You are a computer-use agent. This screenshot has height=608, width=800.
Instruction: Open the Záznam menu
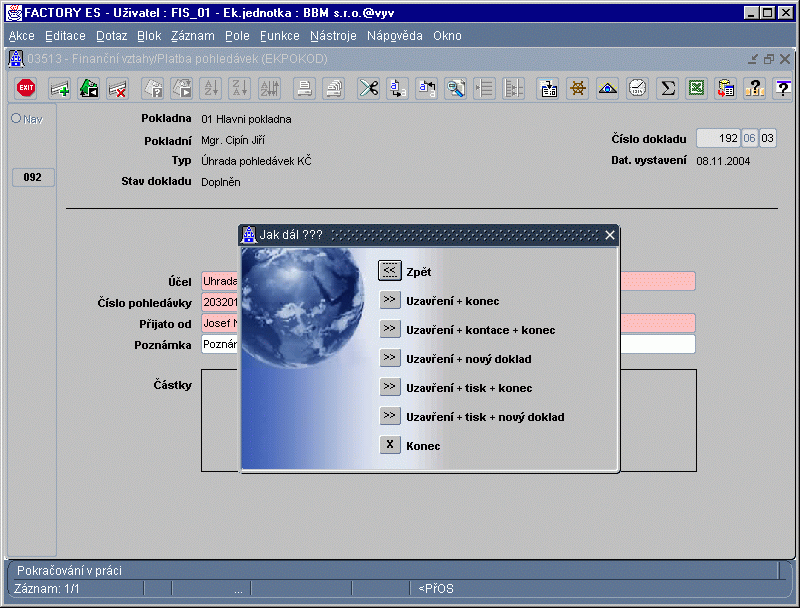[x=192, y=36]
